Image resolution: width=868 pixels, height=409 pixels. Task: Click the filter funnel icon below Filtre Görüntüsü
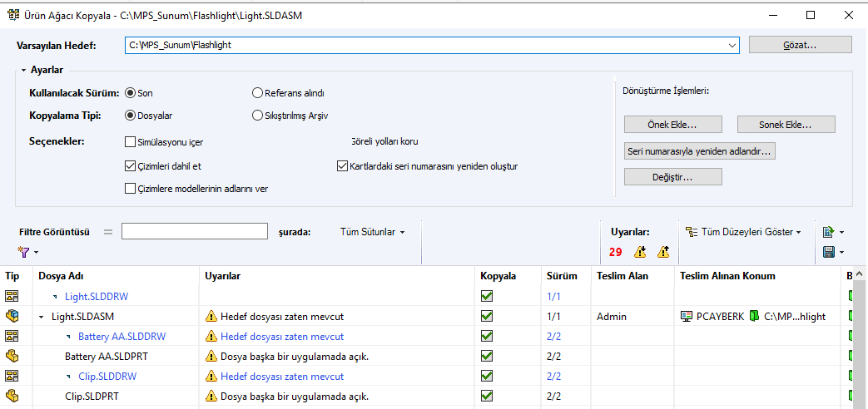pos(24,253)
